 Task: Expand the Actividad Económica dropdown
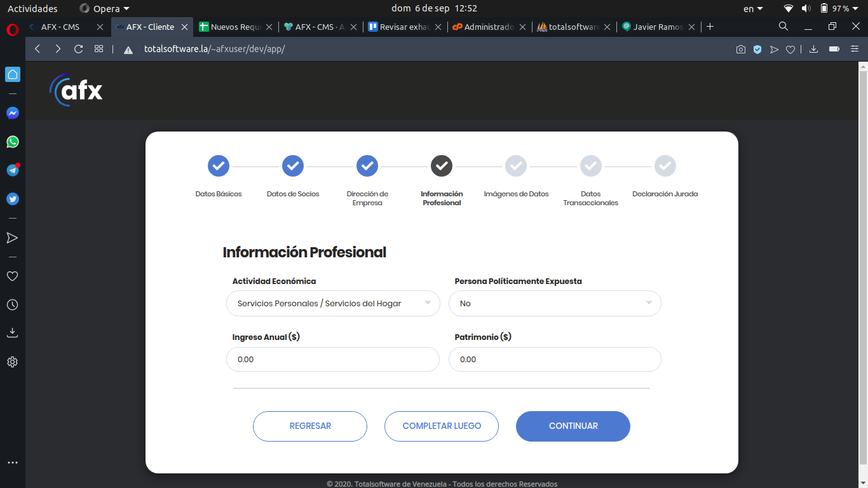coord(333,304)
